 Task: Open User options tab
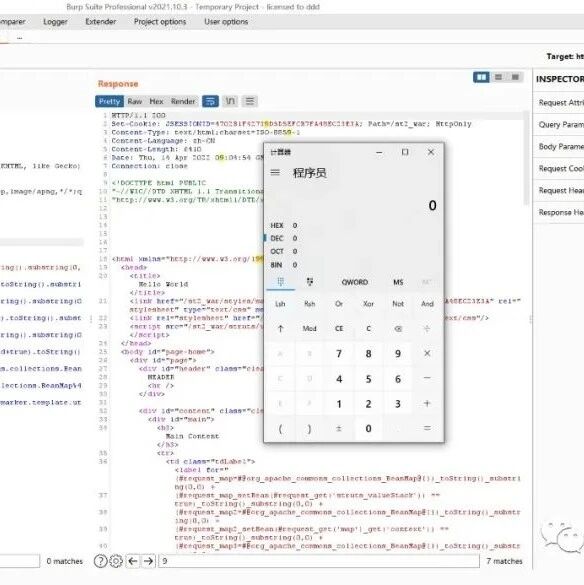coord(226,22)
